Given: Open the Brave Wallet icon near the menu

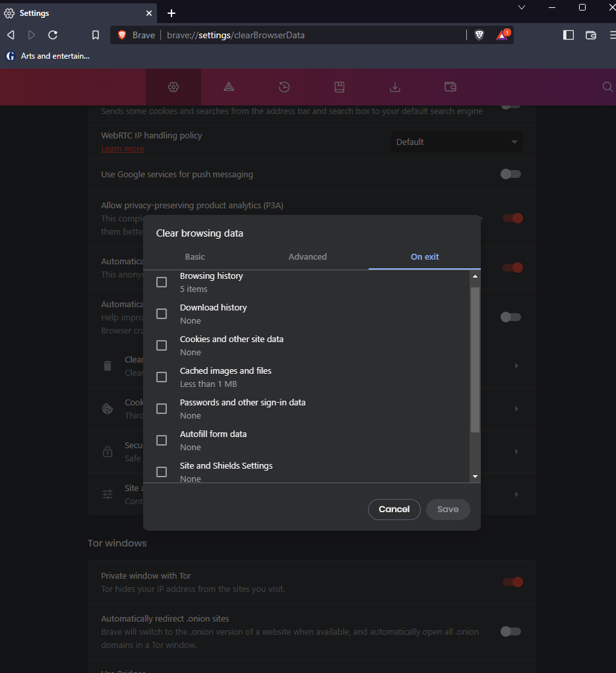Looking at the screenshot, I should pyautogui.click(x=590, y=35).
